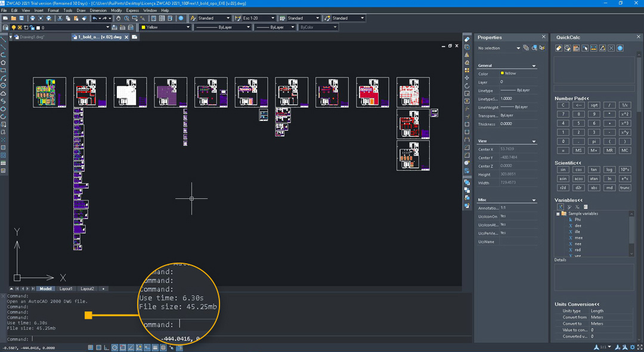Click the Undo arrow in the toolbar

pos(95,18)
